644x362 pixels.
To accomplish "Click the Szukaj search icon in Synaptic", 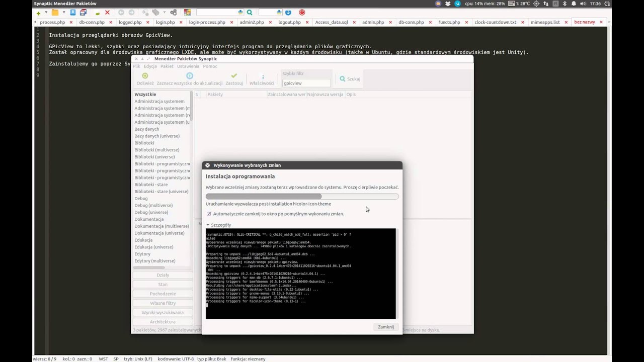I will point(343,79).
